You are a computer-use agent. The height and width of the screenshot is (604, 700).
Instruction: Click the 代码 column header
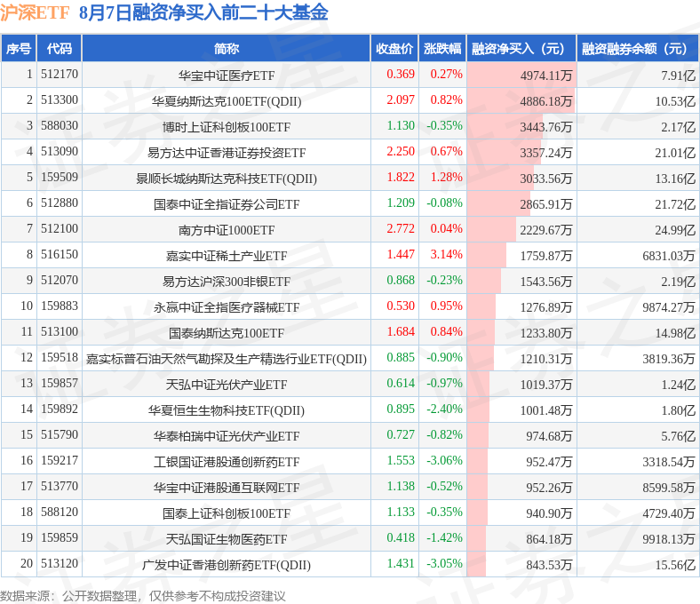(x=60, y=48)
